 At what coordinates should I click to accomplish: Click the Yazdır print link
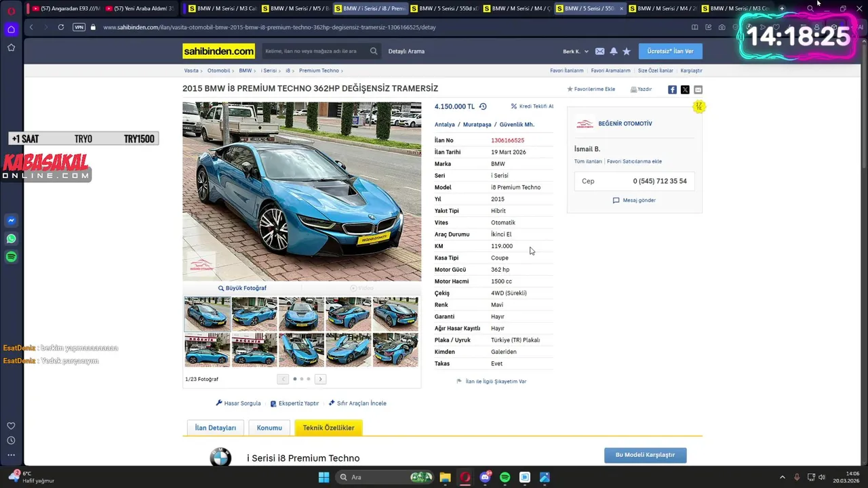coord(641,89)
